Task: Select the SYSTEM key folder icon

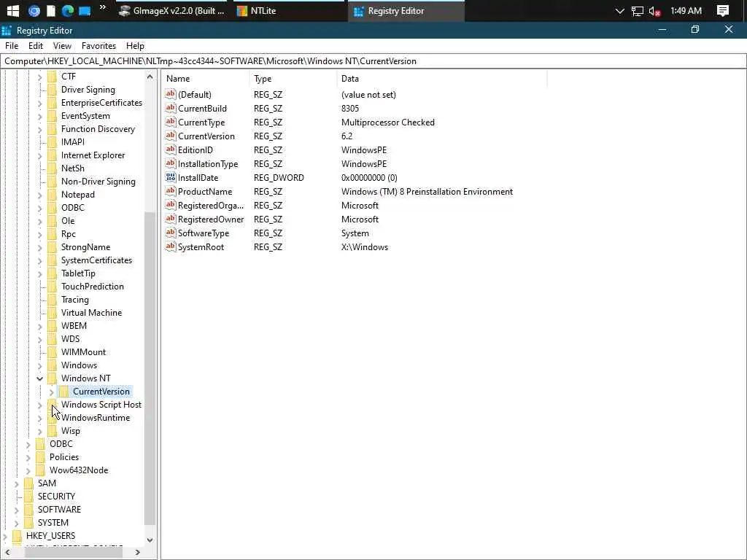Action: 29,522
